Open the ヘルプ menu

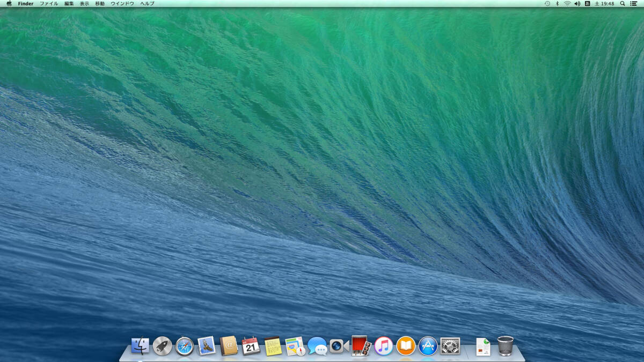pos(147,3)
